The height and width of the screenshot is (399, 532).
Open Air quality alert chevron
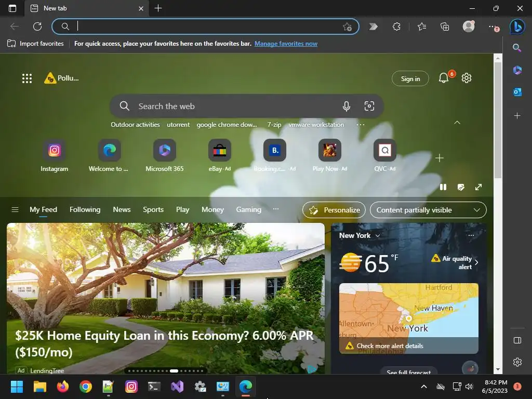coord(477,262)
